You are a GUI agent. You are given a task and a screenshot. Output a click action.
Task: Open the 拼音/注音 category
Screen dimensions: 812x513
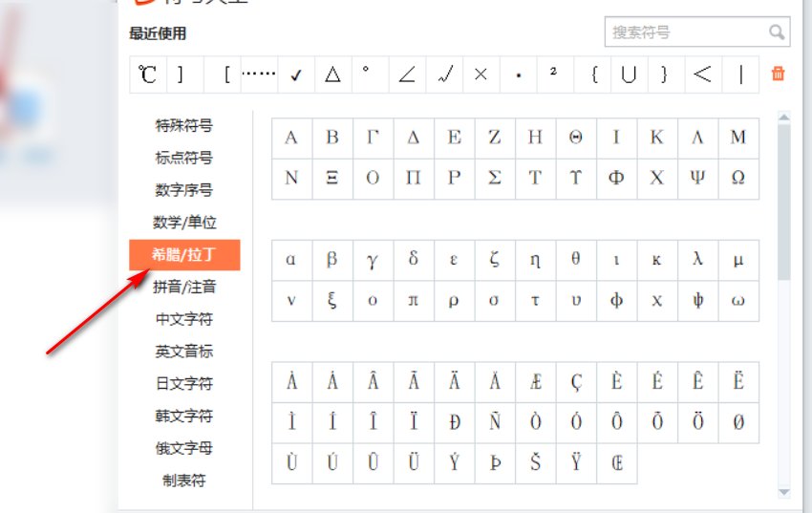tap(184, 287)
